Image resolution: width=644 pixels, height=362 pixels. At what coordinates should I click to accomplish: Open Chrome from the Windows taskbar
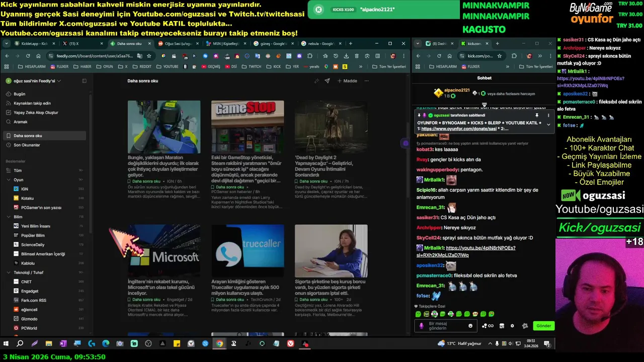click(x=219, y=344)
